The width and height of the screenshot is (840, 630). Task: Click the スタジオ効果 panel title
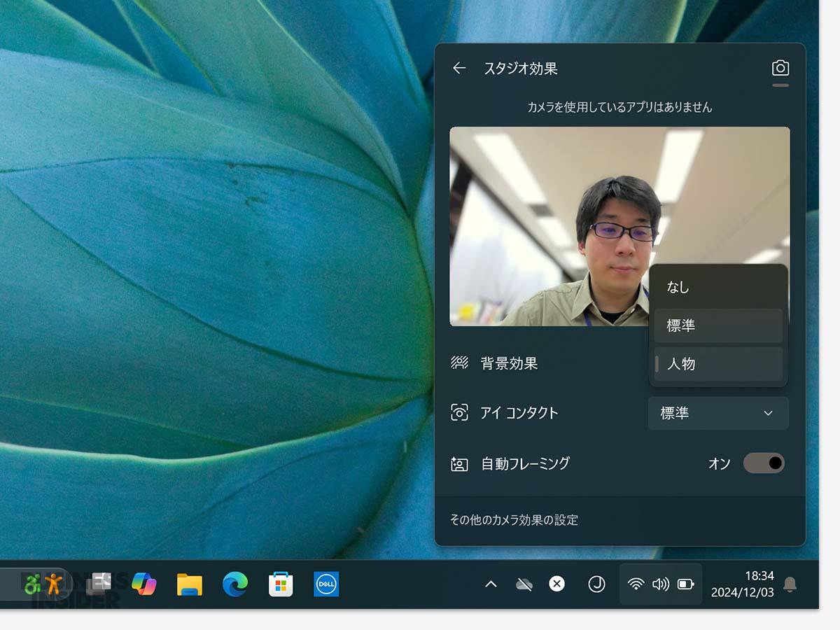click(x=521, y=68)
